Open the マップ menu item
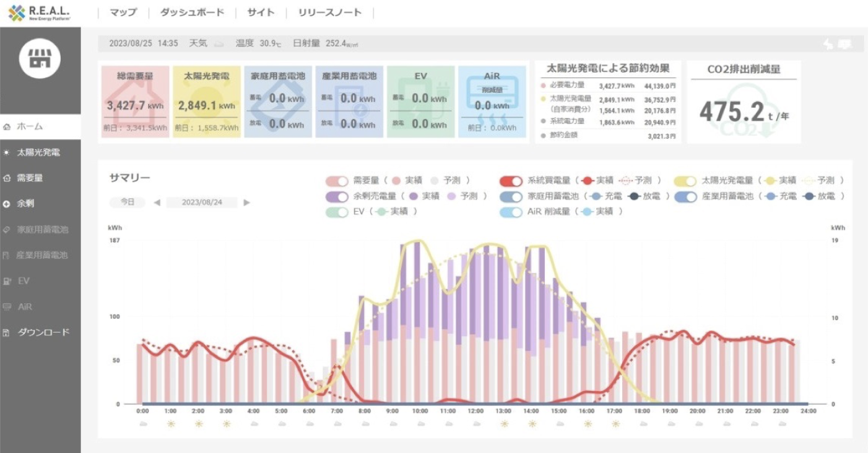 pyautogui.click(x=123, y=12)
